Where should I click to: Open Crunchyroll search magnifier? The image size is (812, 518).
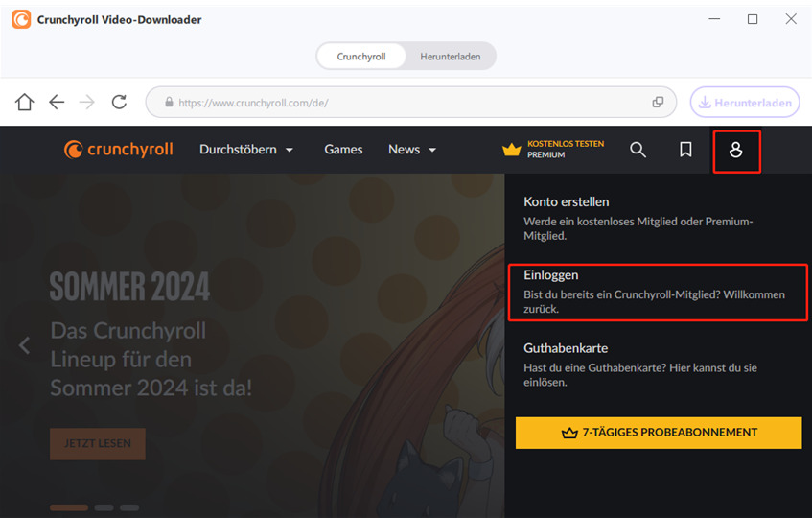(x=638, y=150)
